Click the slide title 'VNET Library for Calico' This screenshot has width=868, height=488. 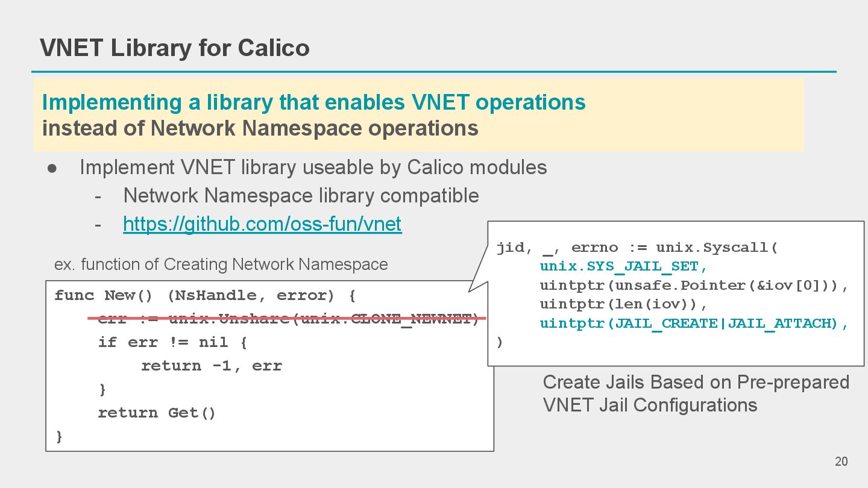pyautogui.click(x=175, y=48)
